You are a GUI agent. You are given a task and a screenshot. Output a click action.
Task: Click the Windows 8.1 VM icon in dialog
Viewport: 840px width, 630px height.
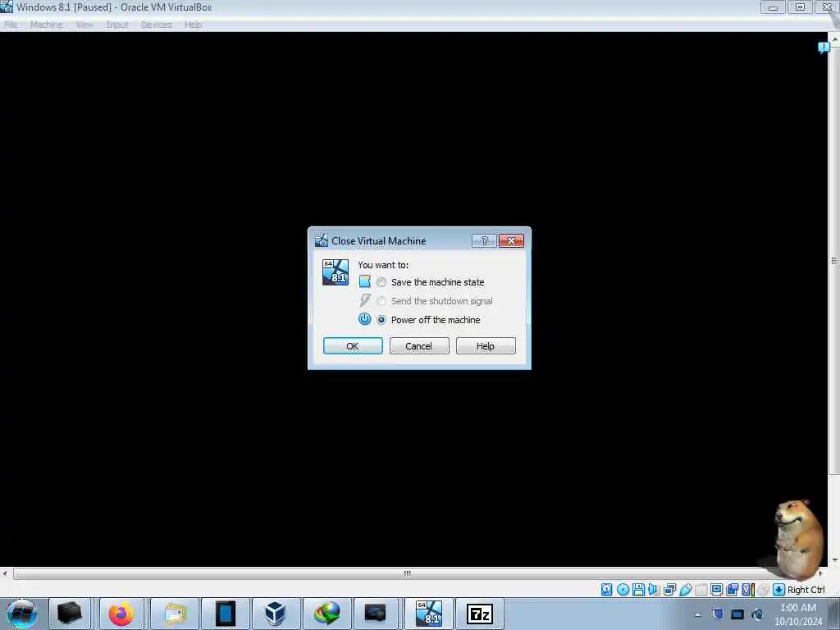(336, 272)
